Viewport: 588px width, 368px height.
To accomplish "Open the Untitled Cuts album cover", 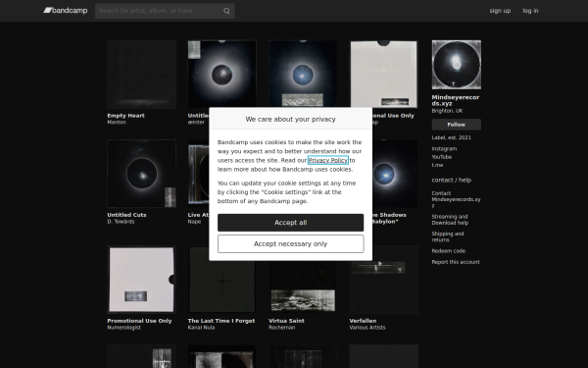I will pyautogui.click(x=141, y=174).
